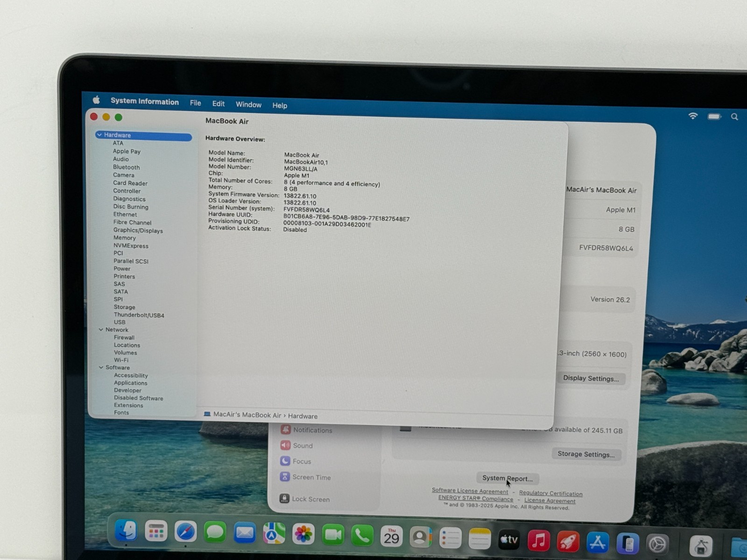Select Applications under Software

pos(131,383)
